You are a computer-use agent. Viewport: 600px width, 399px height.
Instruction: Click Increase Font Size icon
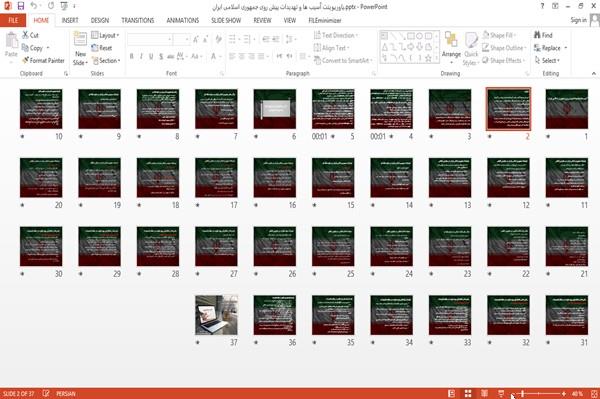(x=196, y=39)
